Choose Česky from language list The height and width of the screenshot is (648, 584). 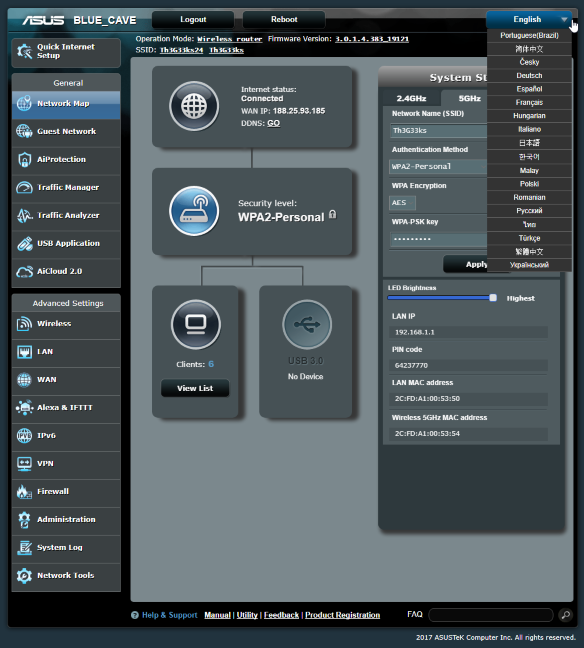(529, 62)
